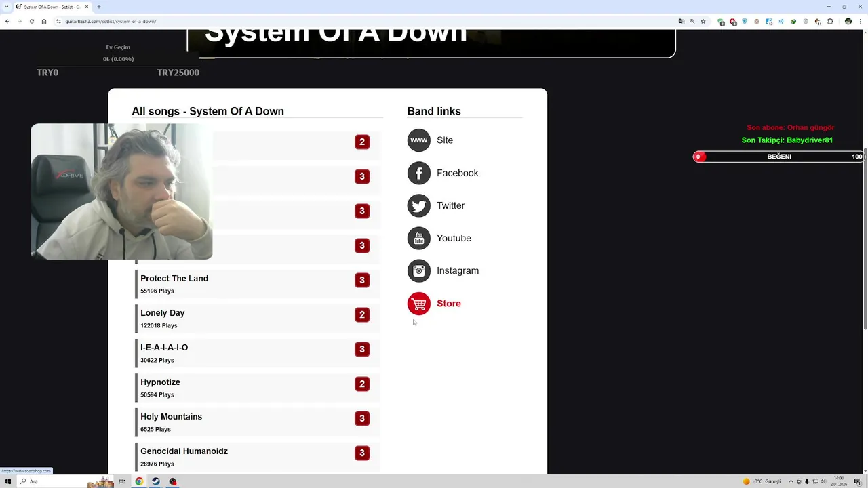This screenshot has height=488, width=868.
Task: Click difficulty badge 3 for I-E-A-I-A-I-O
Action: click(362, 349)
